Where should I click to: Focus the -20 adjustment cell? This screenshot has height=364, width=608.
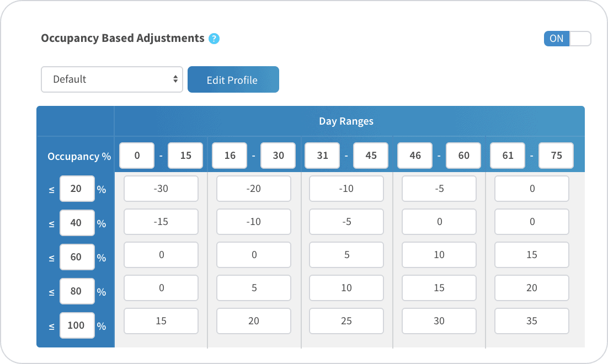254,189
